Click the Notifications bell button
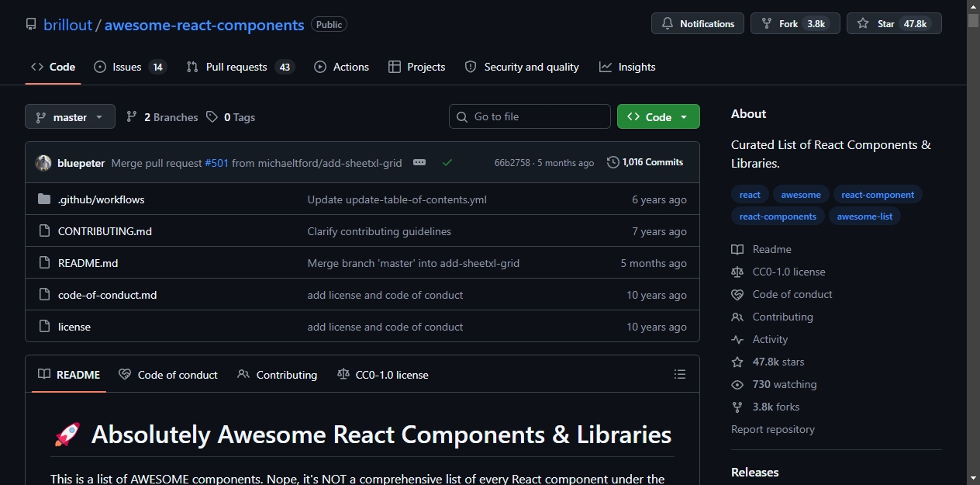980x485 pixels. (698, 24)
